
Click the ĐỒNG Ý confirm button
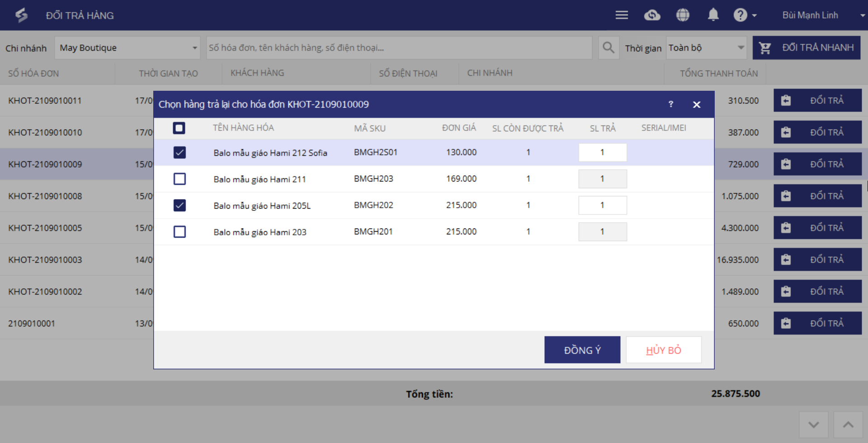coord(582,350)
